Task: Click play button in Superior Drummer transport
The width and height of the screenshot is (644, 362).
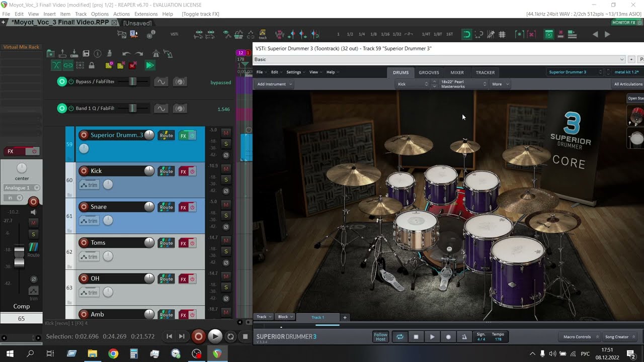Action: click(432, 337)
